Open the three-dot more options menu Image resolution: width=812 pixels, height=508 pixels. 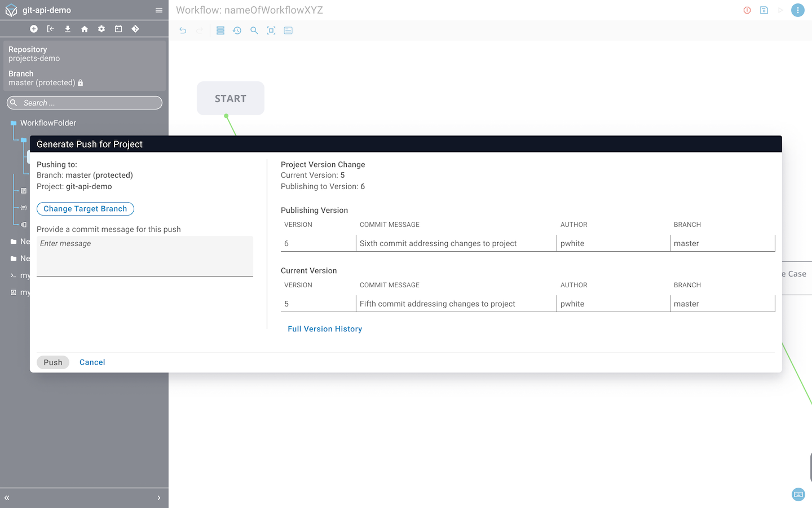pyautogui.click(x=797, y=10)
